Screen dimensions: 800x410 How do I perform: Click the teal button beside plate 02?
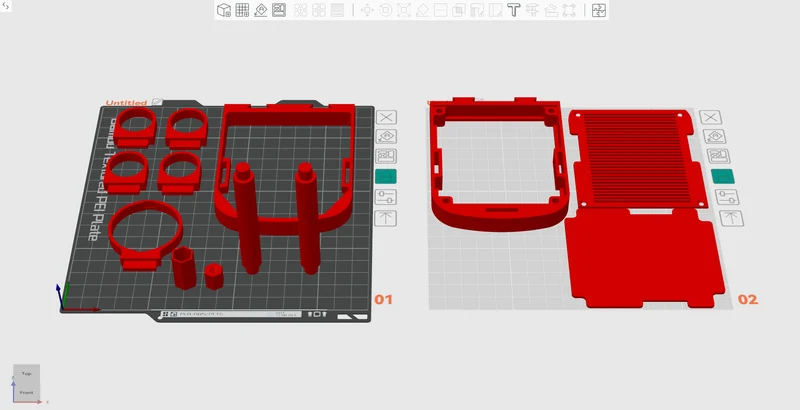point(722,176)
